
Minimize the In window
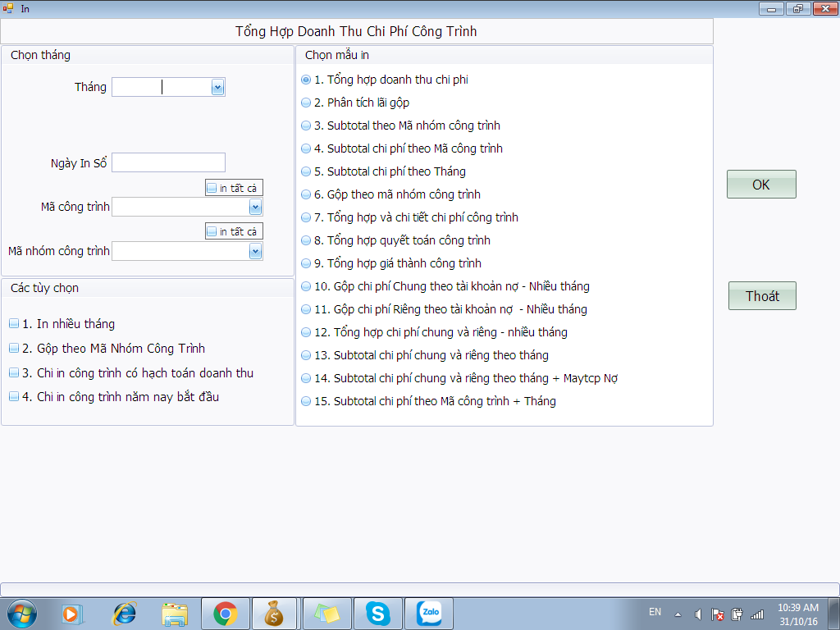[771, 8]
